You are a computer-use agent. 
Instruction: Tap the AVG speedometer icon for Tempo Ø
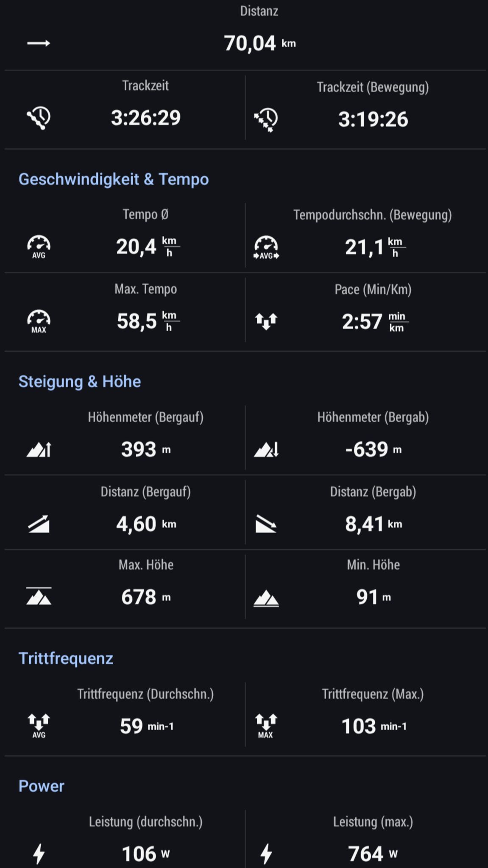pyautogui.click(x=39, y=247)
